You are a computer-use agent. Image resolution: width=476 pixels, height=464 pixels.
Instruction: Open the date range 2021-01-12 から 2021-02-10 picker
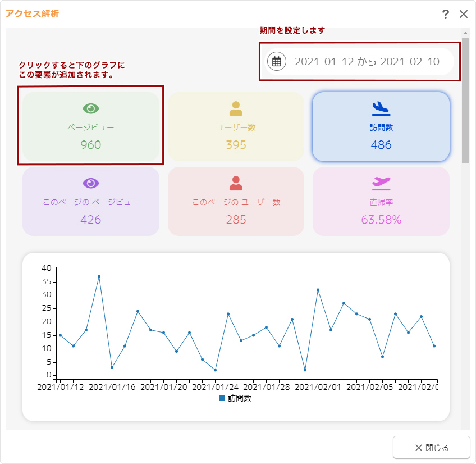click(x=367, y=62)
